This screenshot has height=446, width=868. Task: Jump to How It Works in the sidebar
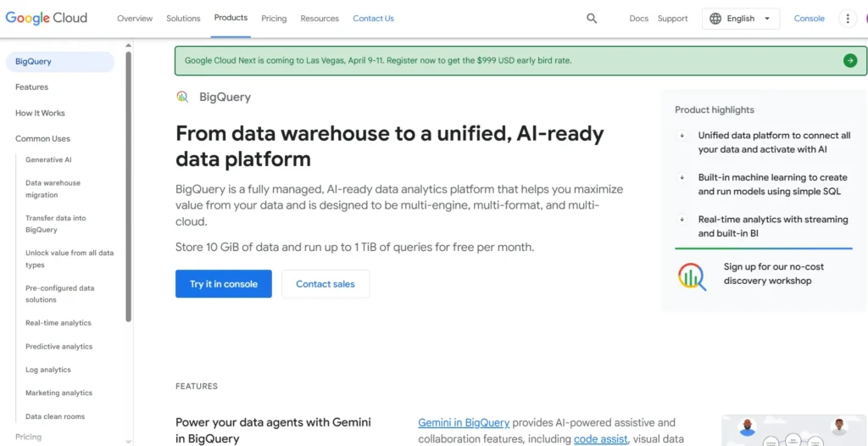pyautogui.click(x=40, y=113)
